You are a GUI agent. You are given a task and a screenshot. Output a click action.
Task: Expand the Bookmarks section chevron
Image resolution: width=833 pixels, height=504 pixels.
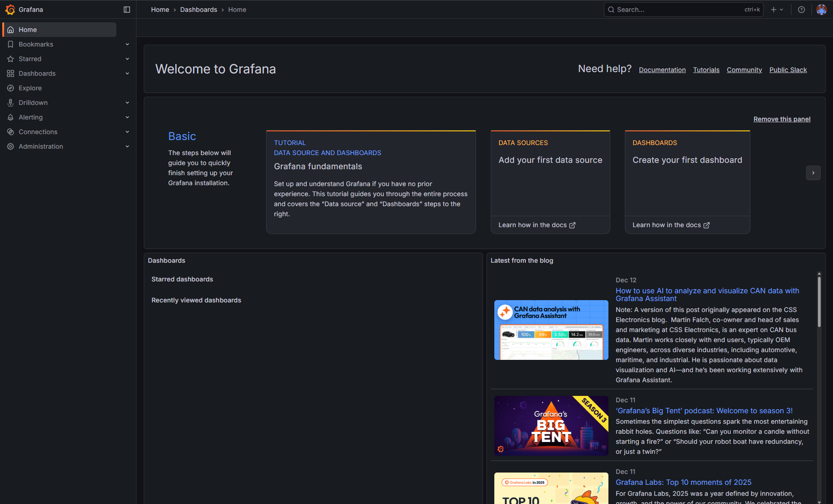[127, 44]
